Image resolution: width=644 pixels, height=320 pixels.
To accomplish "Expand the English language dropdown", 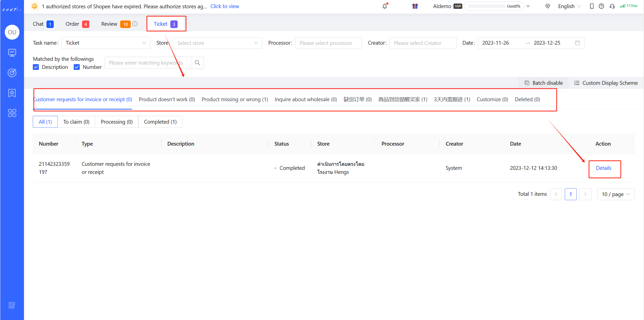I will [570, 6].
